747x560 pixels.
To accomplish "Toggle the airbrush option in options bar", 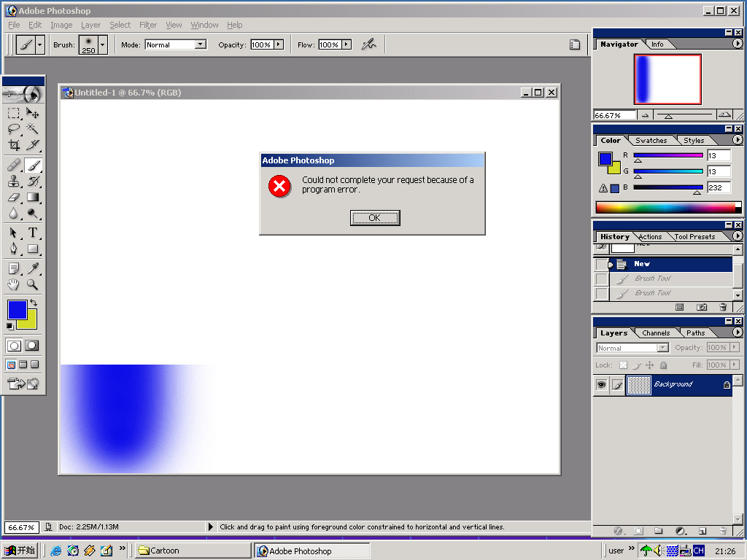I will tap(368, 44).
